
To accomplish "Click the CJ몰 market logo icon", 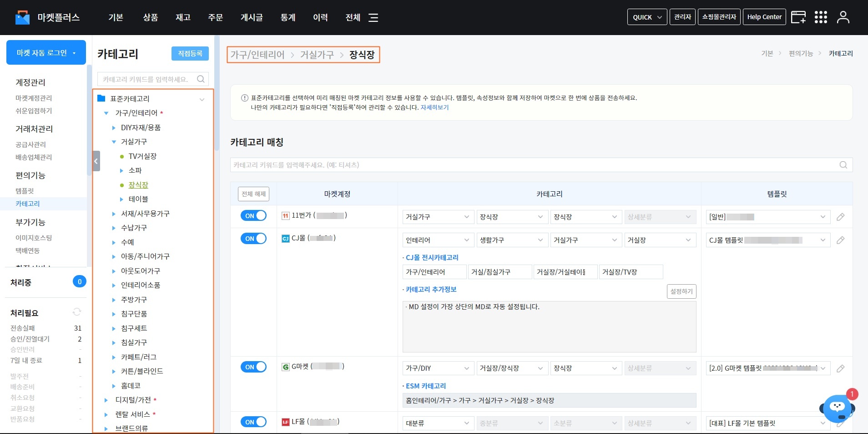I will coord(286,239).
